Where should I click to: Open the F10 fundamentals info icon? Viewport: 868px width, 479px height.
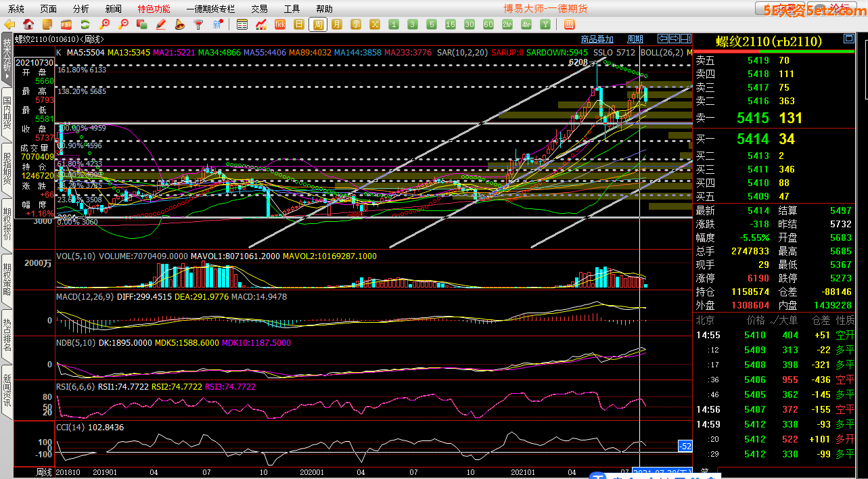click(66, 24)
